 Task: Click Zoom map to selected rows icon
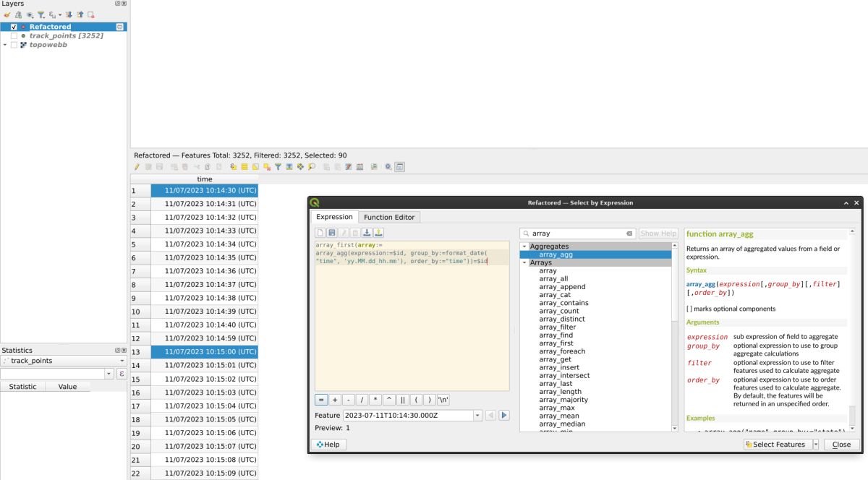pos(312,166)
